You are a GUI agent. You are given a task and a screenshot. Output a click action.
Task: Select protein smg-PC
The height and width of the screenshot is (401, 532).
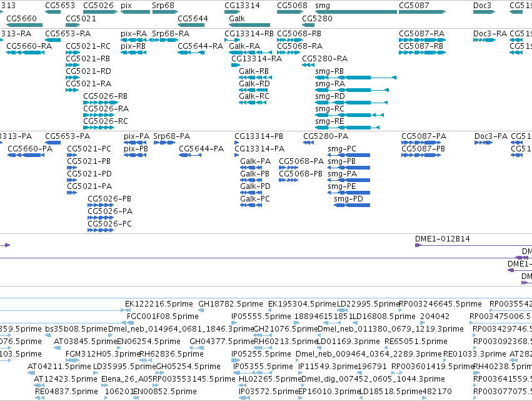pyautogui.click(x=349, y=155)
